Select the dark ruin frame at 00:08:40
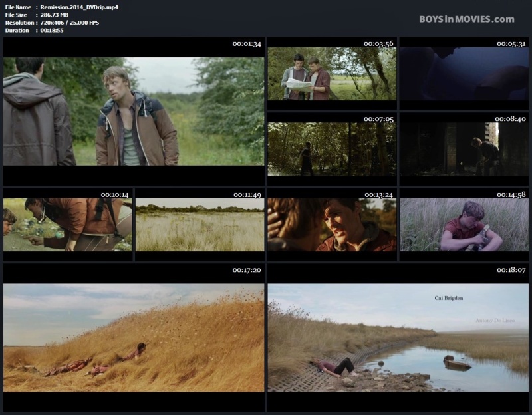 coord(464,149)
